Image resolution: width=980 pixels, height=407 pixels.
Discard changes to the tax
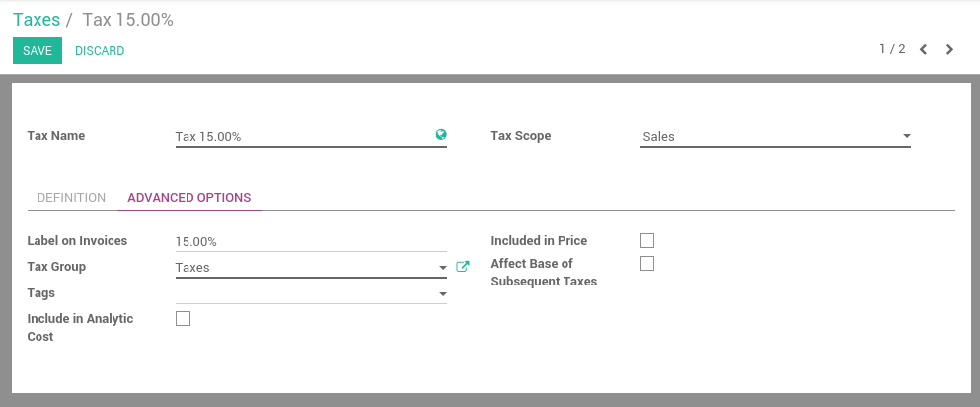point(100,51)
